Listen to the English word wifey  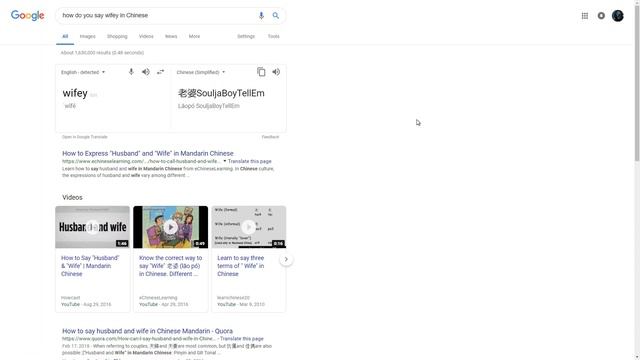tap(146, 72)
